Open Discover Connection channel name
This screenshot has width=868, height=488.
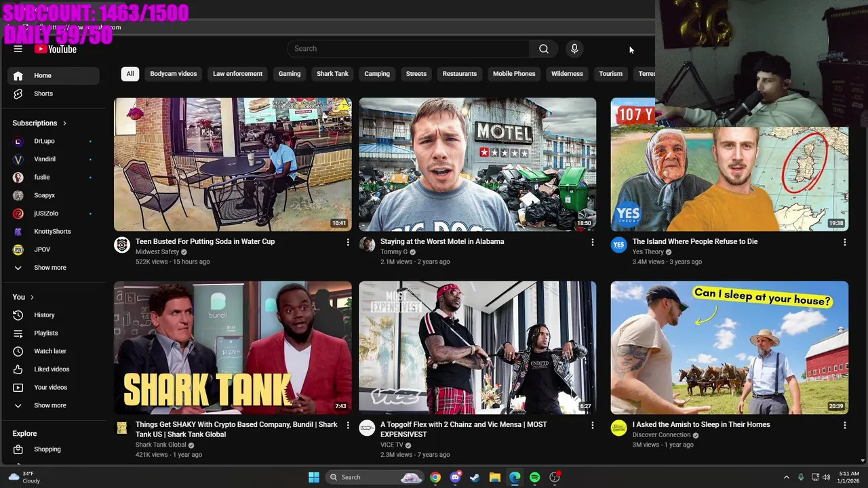(661, 435)
